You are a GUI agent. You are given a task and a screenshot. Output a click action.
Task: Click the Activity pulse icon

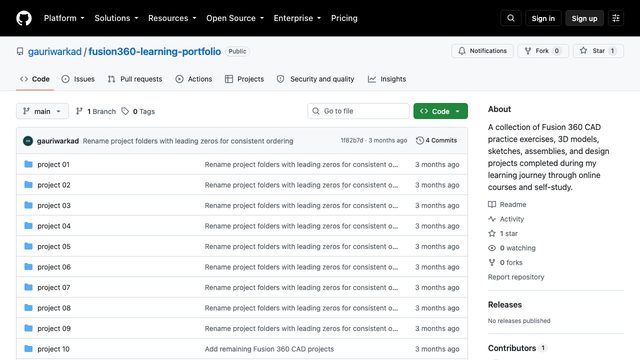492,219
